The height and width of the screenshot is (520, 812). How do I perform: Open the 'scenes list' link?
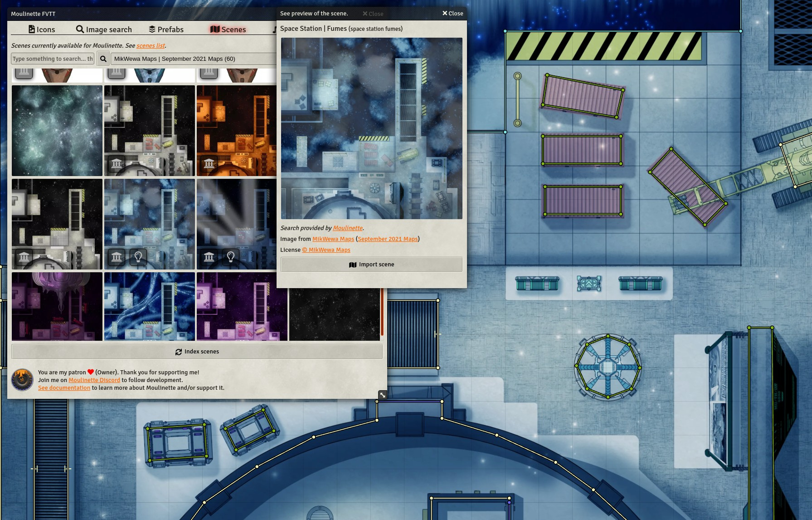pos(151,45)
